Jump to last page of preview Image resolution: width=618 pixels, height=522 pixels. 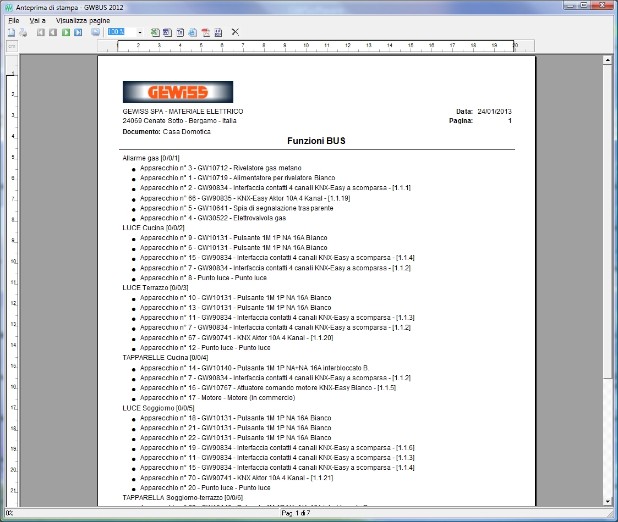coord(78,32)
